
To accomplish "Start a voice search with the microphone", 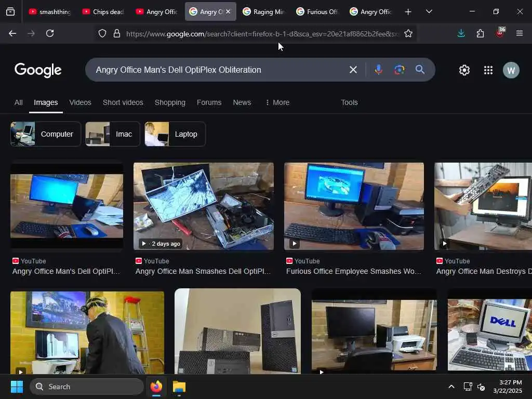I will click(x=378, y=70).
